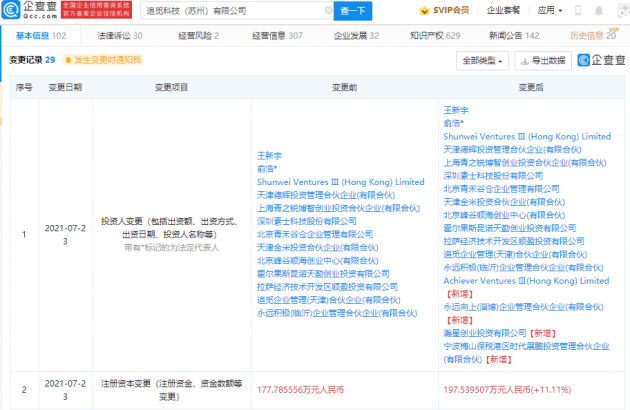The height and width of the screenshot is (410, 630).
Task: Switch to 知识产权 tab
Action: tap(435, 36)
